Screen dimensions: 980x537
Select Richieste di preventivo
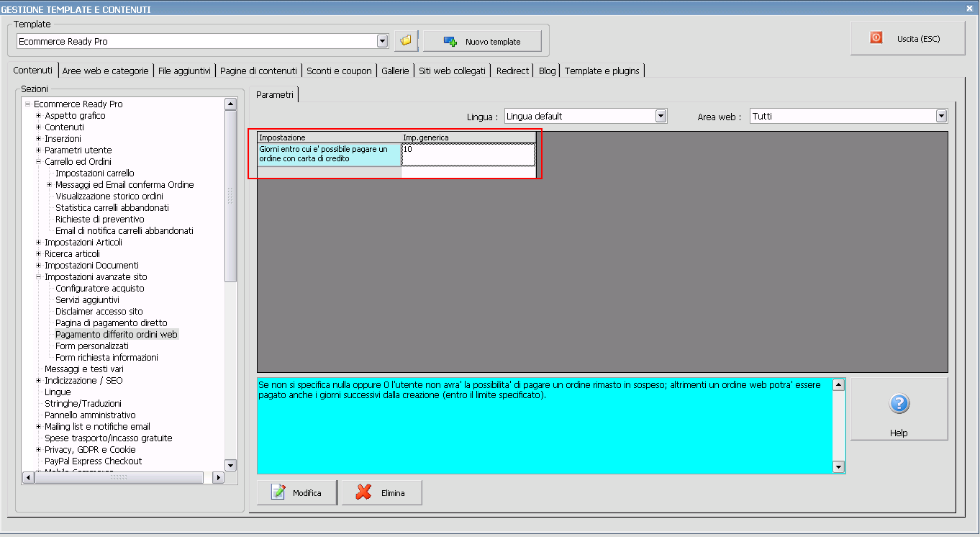click(x=100, y=220)
